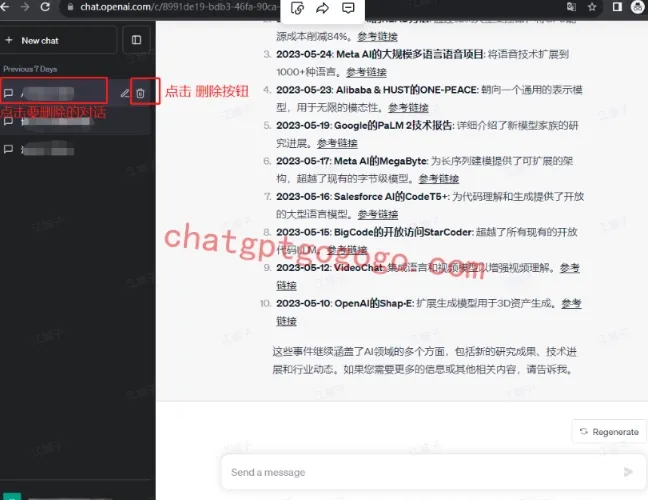
Task: Click the plus icon beside New chat
Action: [9, 40]
